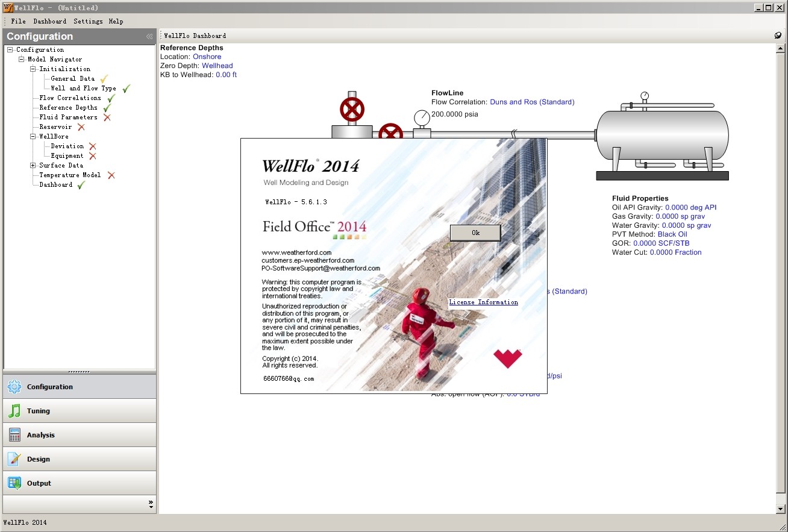This screenshot has width=788, height=532.
Task: Click the Wellhead zero depth link
Action: pos(217,66)
